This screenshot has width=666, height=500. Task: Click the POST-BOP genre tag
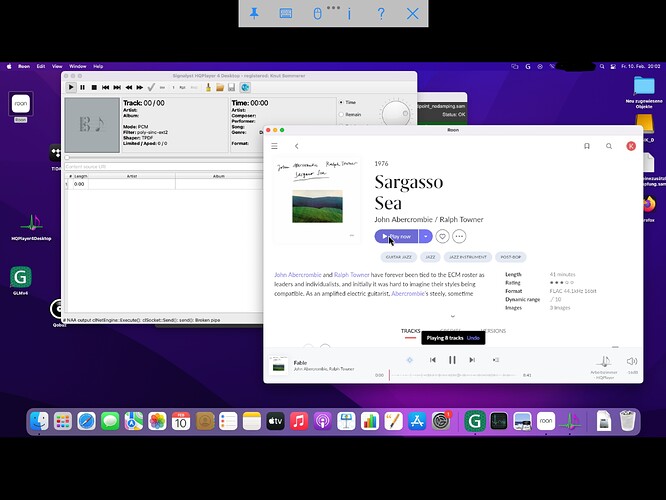click(x=511, y=257)
